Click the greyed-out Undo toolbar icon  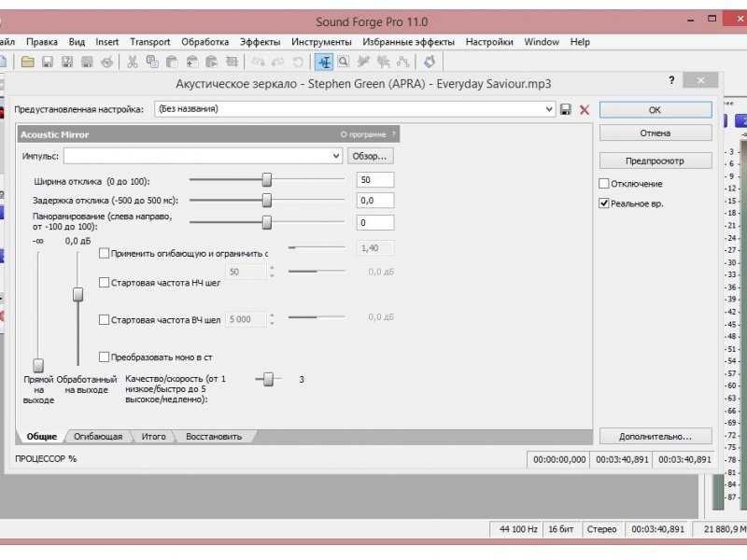259,62
